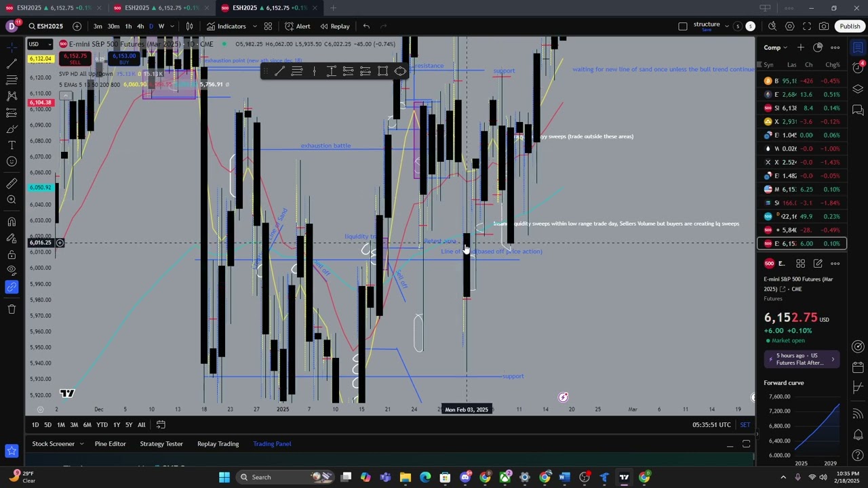Select the 1h timeframe

(x=128, y=26)
